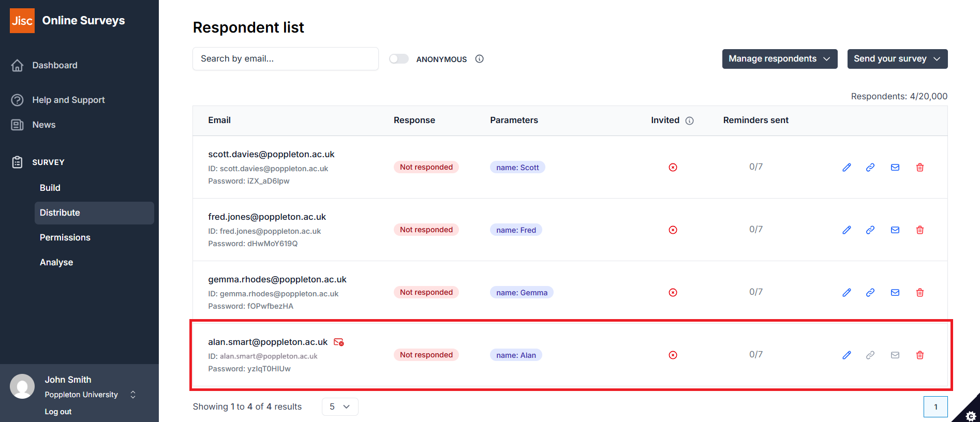Copy survey link for fred.jones respondent

click(x=870, y=230)
